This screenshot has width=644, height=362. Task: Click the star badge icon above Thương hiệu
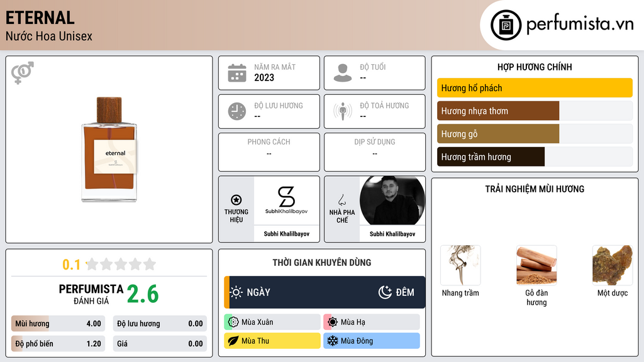(236, 200)
